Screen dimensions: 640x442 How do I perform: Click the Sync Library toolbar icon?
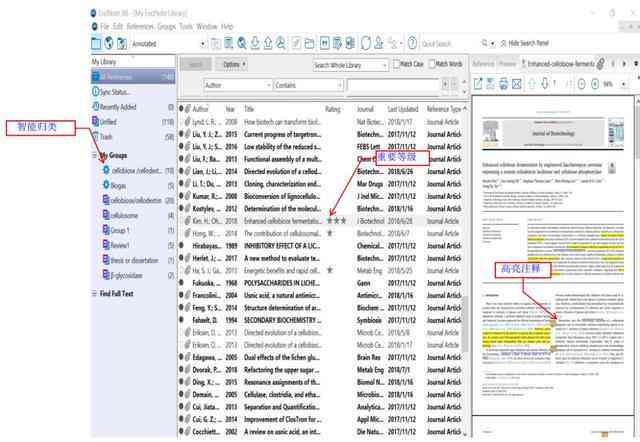coord(366,43)
